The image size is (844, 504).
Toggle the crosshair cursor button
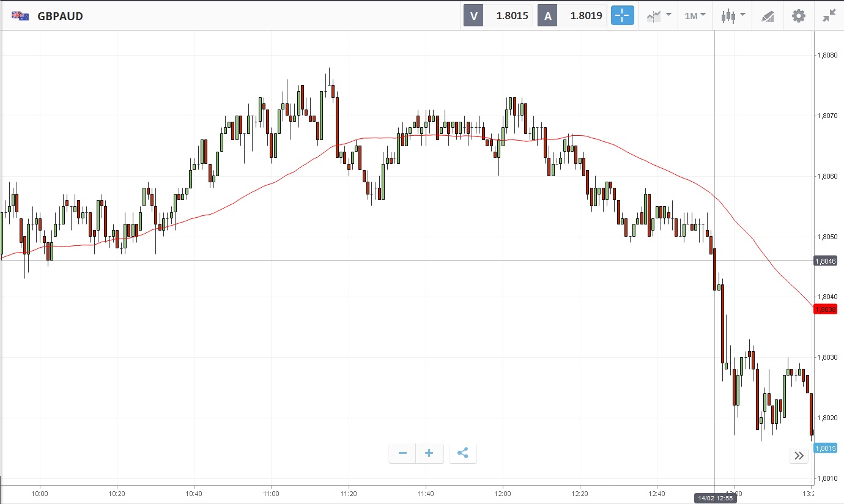623,16
